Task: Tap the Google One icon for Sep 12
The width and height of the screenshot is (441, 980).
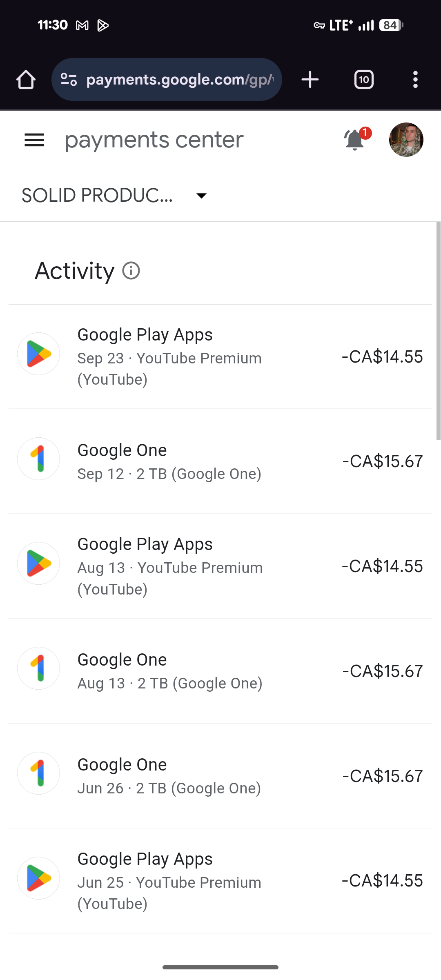Action: pyautogui.click(x=39, y=459)
